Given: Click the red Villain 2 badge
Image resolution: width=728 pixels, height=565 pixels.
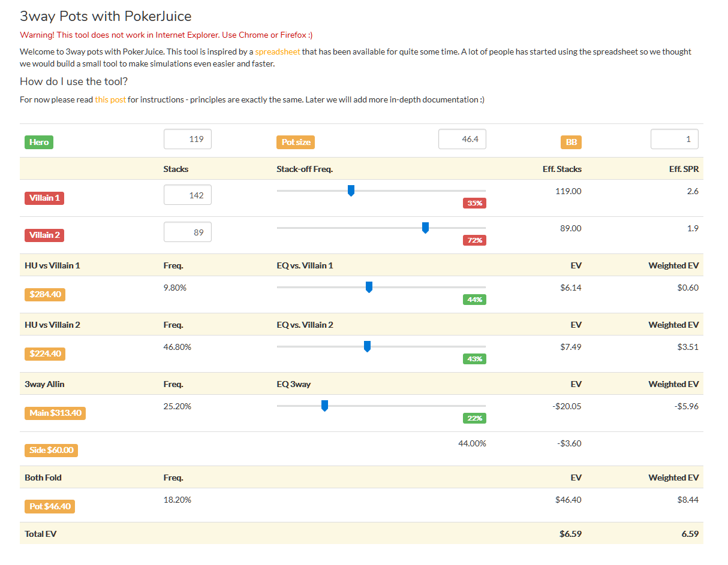Looking at the screenshot, I should [x=44, y=235].
